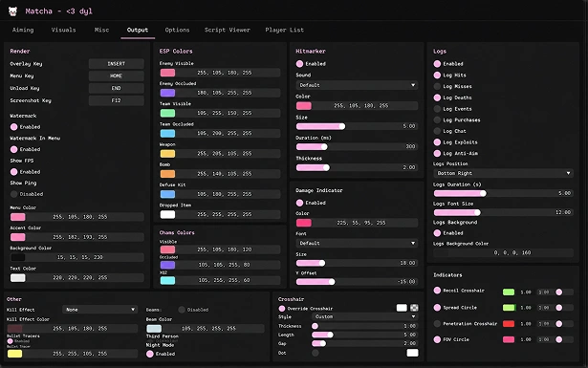
Task: Disable the FOV Circle indicator
Action: coord(437,339)
